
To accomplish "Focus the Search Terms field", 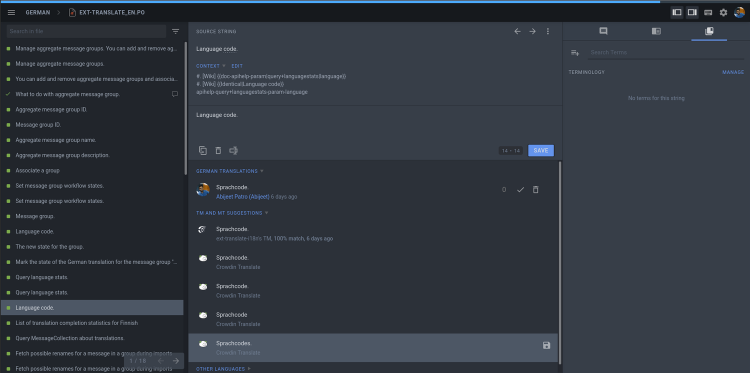I will click(x=666, y=53).
